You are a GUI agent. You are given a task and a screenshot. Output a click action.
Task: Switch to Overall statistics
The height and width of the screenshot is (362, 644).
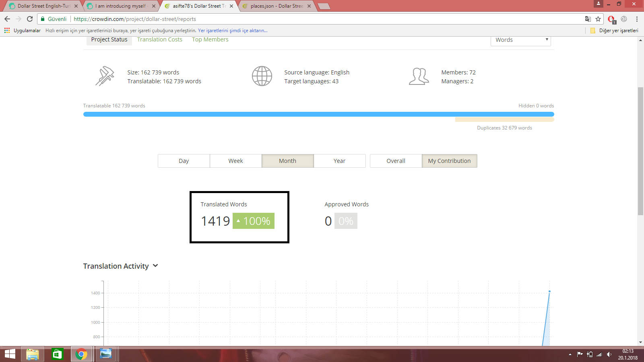(396, 161)
